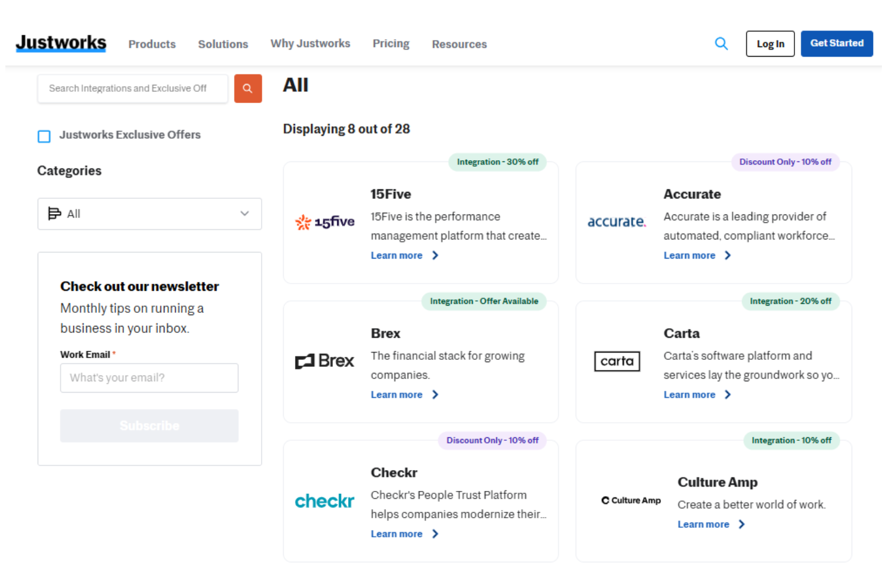882x588 pixels.
Task: Click the Culture Amp card title
Action: click(718, 483)
